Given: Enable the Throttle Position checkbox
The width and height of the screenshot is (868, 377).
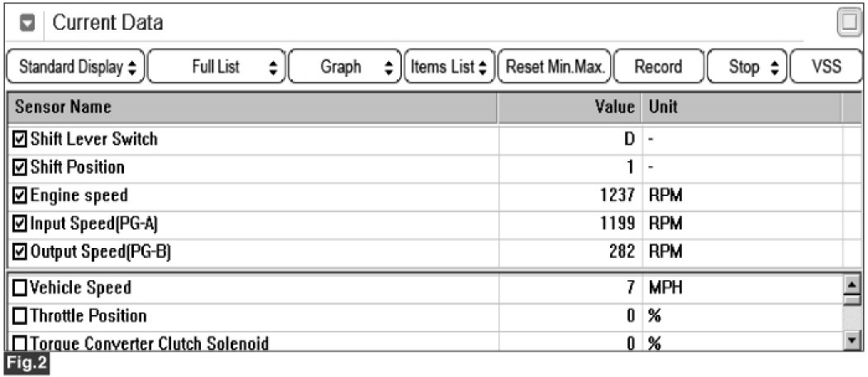Looking at the screenshot, I should coord(20,316).
